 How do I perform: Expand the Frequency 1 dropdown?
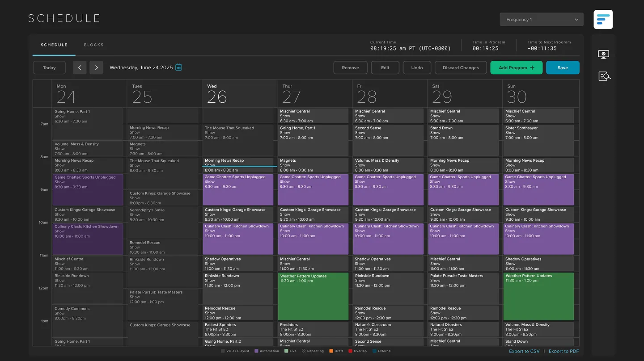[x=542, y=20]
